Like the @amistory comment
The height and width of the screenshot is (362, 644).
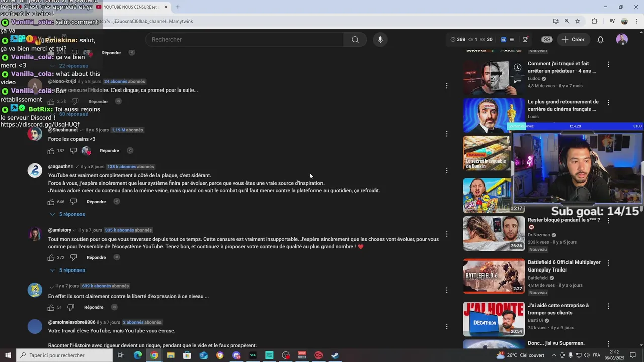pos(51,257)
